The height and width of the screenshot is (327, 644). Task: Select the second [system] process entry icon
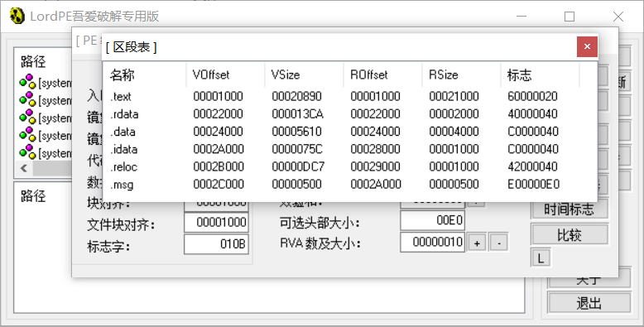(x=28, y=100)
